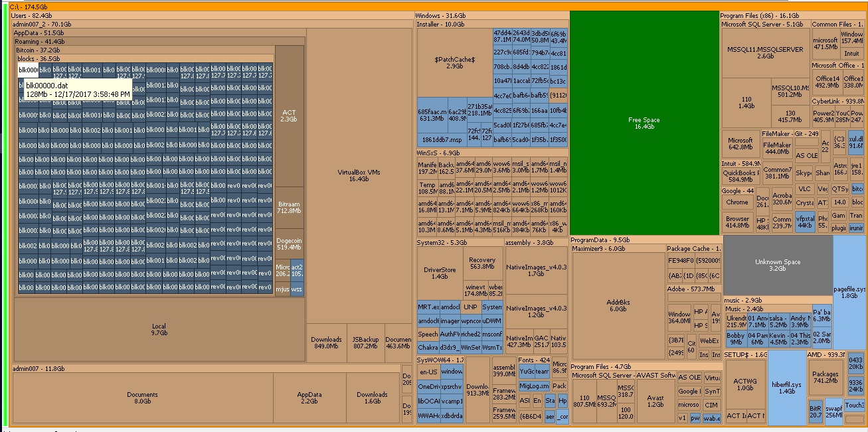Select the gray Unknown Space 3.2Gb block
868x432 pixels.
tap(778, 265)
